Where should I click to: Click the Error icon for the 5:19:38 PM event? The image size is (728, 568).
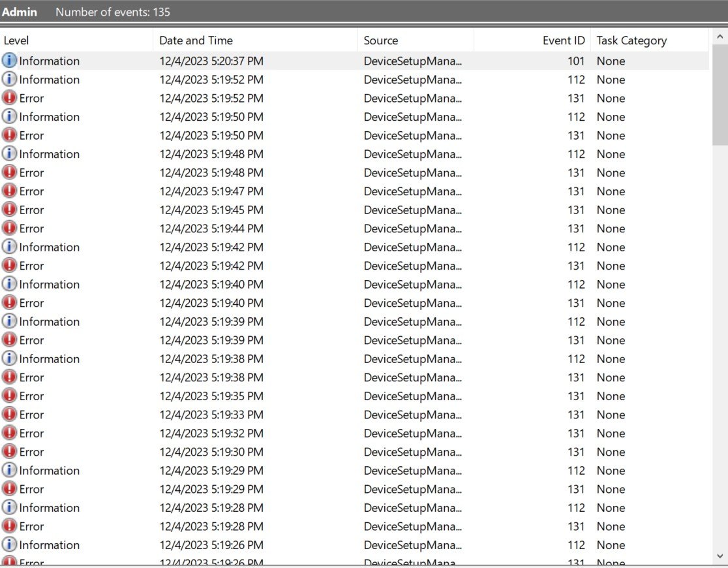coord(9,377)
